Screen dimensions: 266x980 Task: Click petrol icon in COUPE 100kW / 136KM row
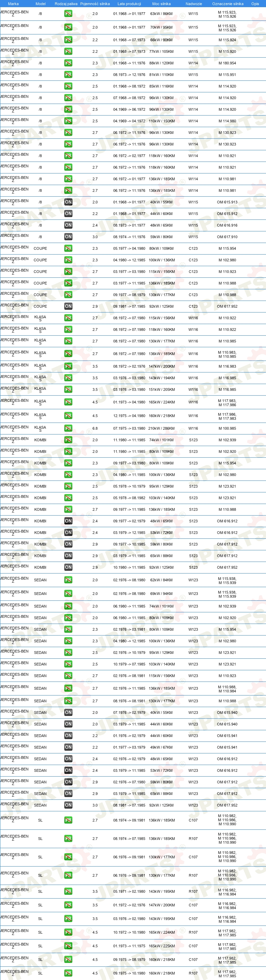click(x=68, y=260)
